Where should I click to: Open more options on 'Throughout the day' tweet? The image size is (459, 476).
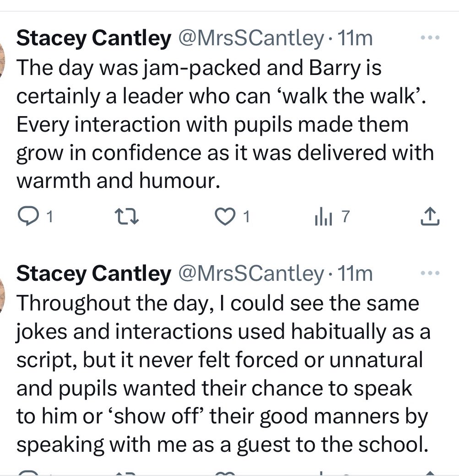tap(430, 273)
